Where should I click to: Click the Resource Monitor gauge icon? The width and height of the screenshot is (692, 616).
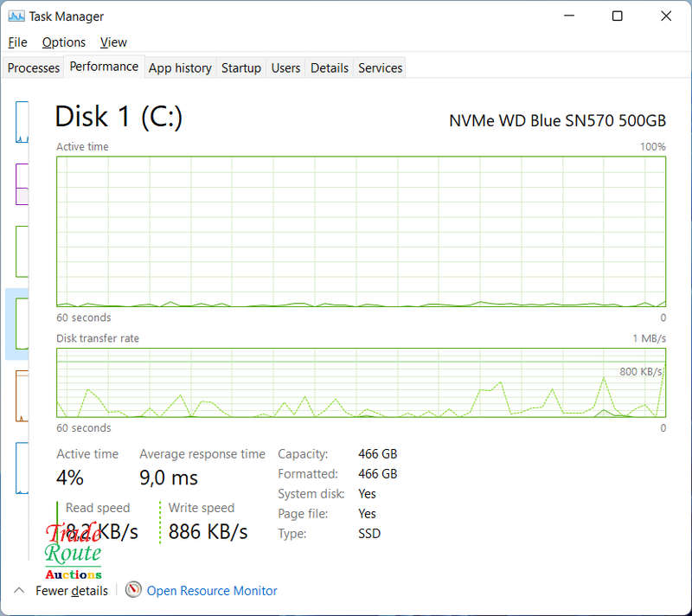(133, 589)
